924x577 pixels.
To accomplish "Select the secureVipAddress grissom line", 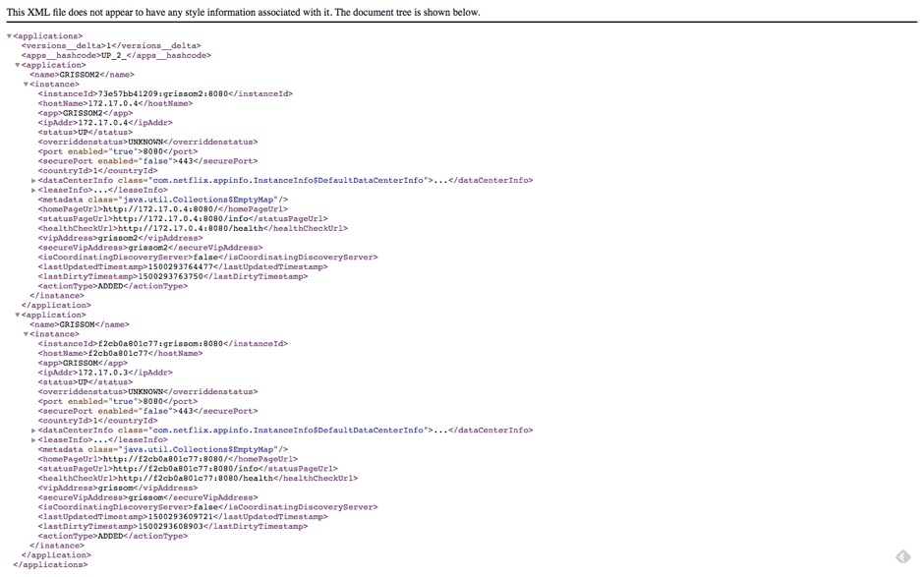I will (x=147, y=497).
